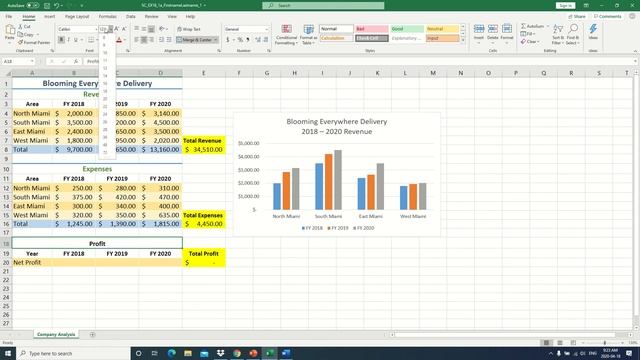The image size is (640, 360).
Task: Click the Increase Font Size icon
Action: (x=117, y=29)
